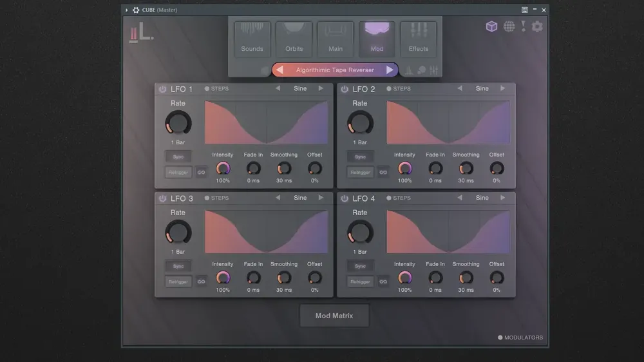Click the cube icon in top right
This screenshot has width=644, height=362.
(491, 26)
